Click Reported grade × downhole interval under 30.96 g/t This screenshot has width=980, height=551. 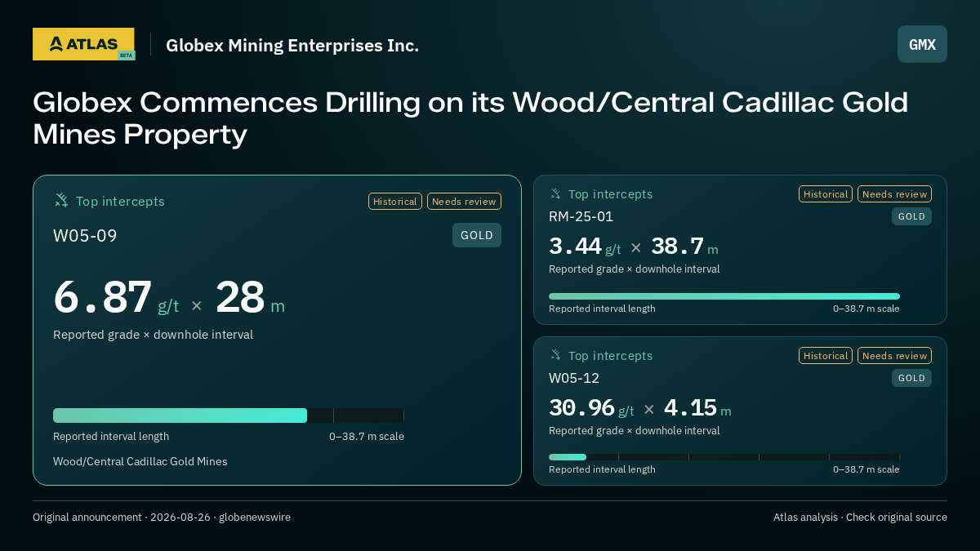635,430
